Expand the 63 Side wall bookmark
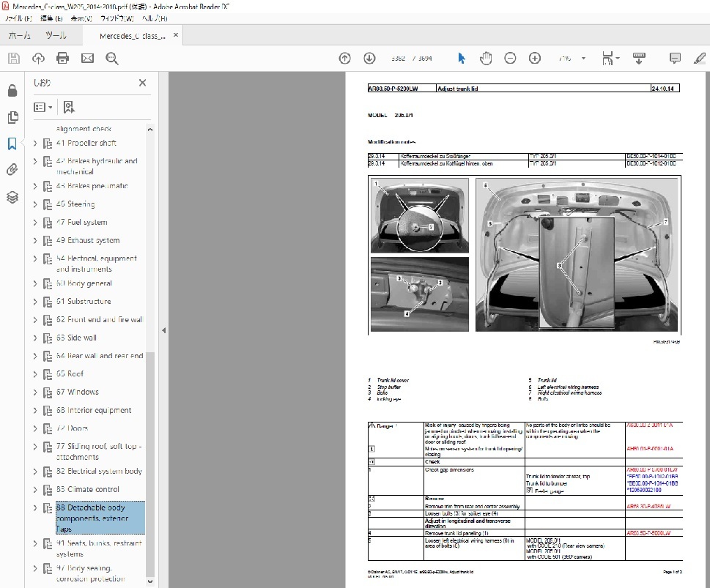Screen dimensions: 710x588 tap(35, 338)
